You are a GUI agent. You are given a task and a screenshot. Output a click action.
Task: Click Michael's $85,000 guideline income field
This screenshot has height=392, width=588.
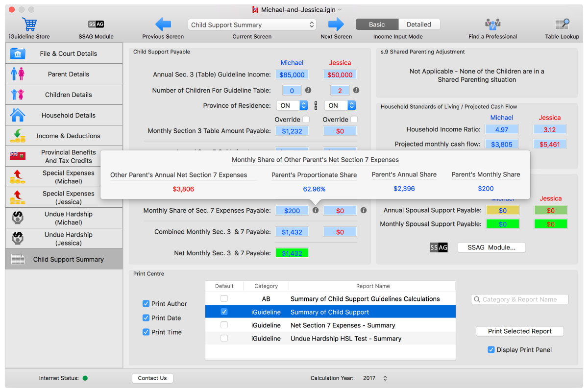[292, 74]
